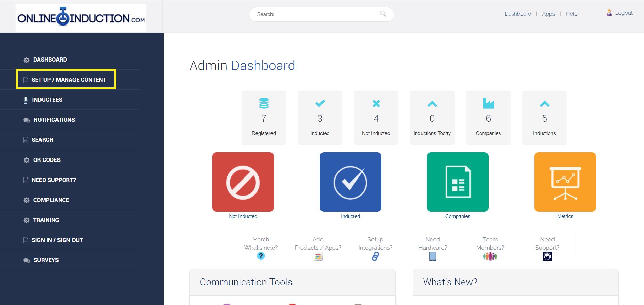
Task: Open QR Codes from the sidebar
Action: [x=47, y=160]
